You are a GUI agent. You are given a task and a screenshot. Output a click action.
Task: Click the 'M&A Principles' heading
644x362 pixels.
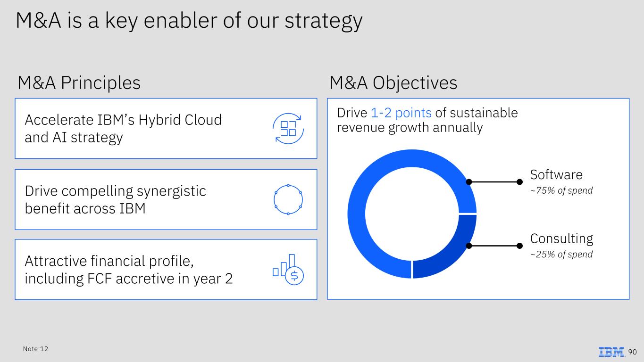click(79, 83)
